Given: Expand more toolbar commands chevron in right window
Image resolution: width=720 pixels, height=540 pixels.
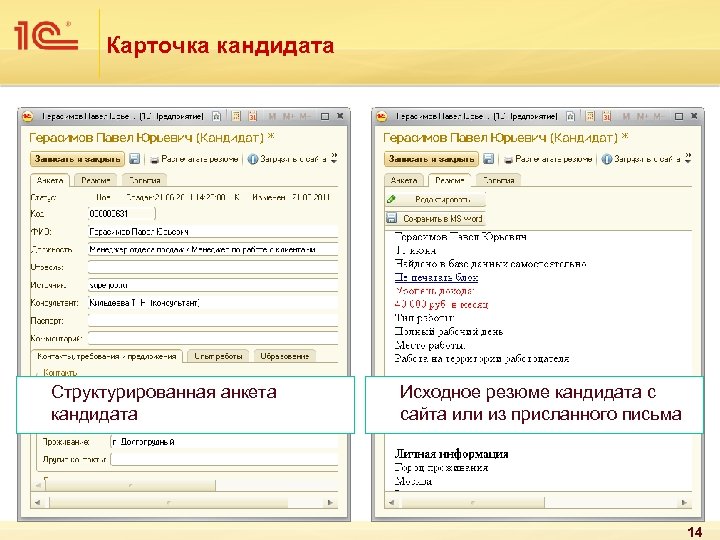Looking at the screenshot, I should (x=688, y=158).
